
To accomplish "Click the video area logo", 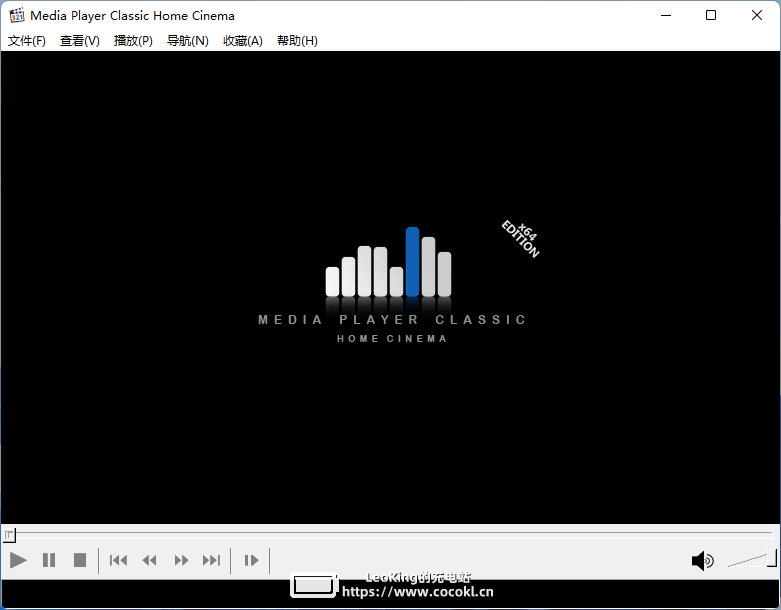I will pos(392,285).
